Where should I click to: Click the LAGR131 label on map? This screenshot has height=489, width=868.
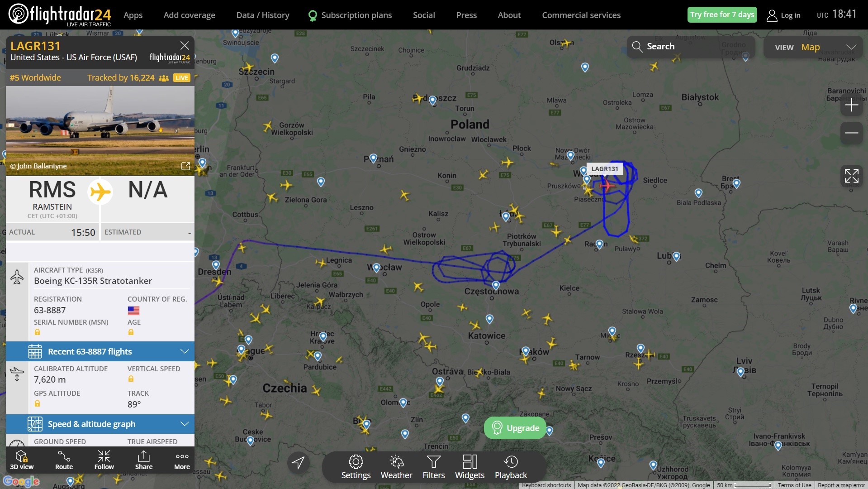[605, 169]
